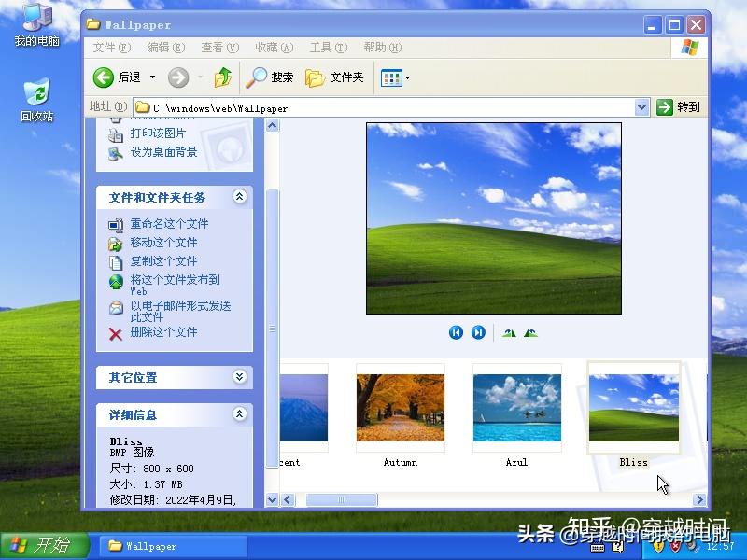Expand the address bar dropdown
The height and width of the screenshot is (560, 747).
pyautogui.click(x=641, y=107)
